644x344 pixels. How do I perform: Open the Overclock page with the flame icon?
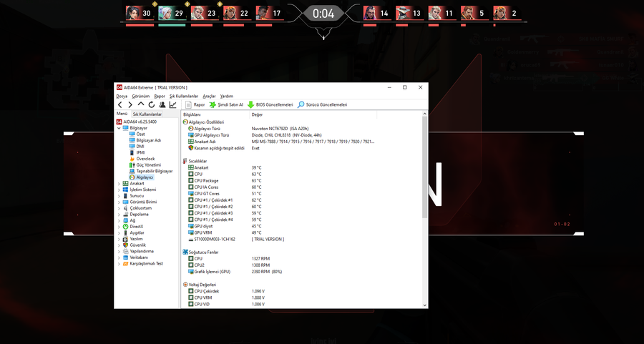point(142,159)
